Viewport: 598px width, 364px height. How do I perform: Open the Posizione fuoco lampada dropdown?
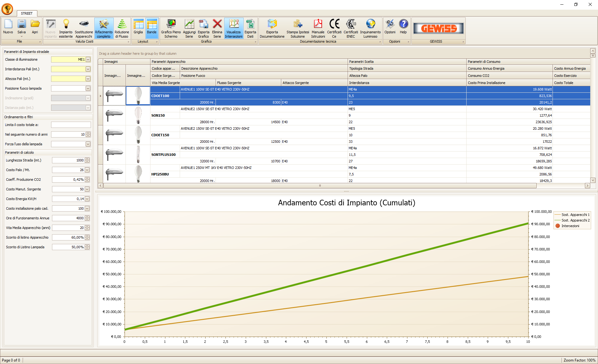[88, 88]
